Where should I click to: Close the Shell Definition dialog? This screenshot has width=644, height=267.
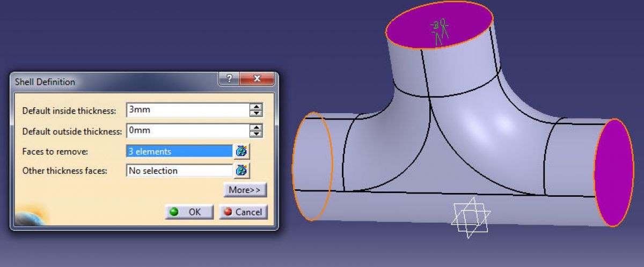257,79
